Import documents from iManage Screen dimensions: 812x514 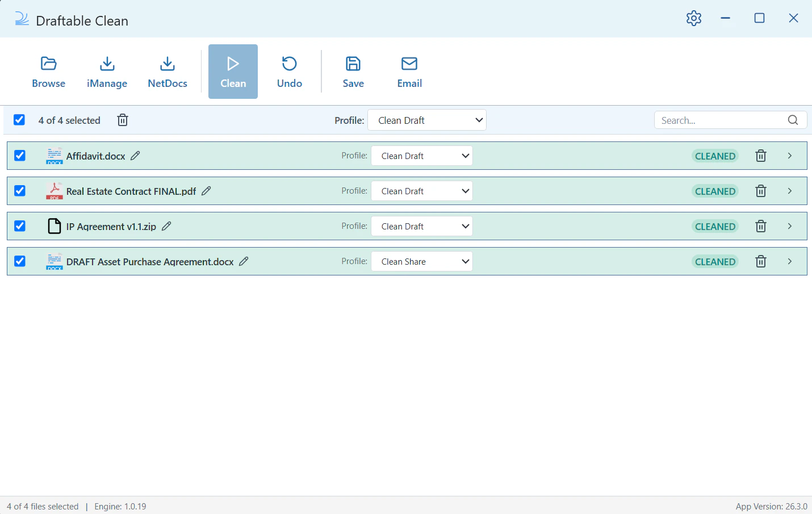[x=107, y=72]
